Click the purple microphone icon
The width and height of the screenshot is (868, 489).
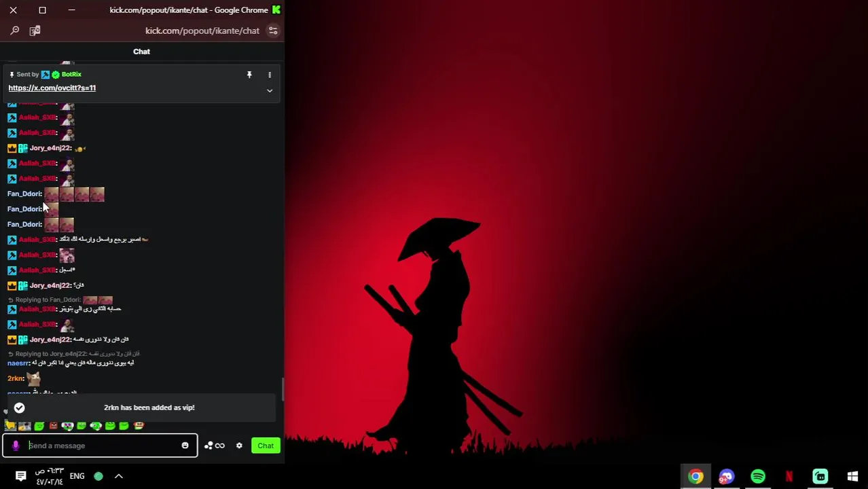[16, 446]
